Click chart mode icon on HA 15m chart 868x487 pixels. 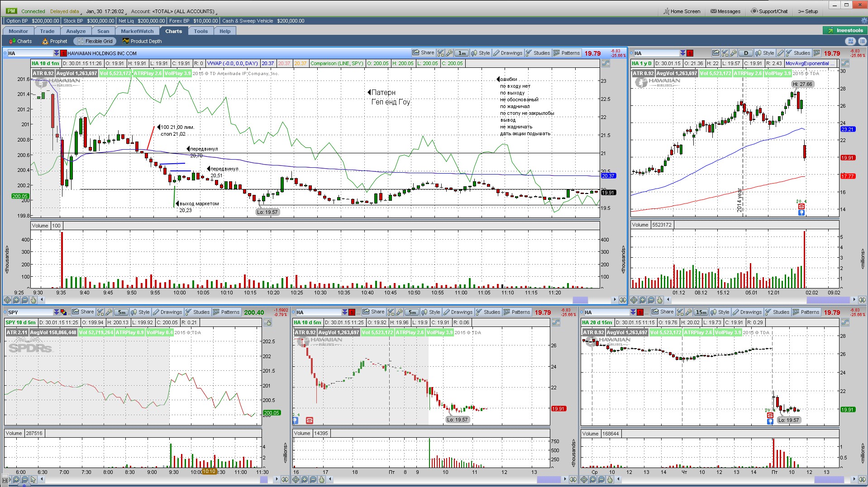[x=845, y=322]
